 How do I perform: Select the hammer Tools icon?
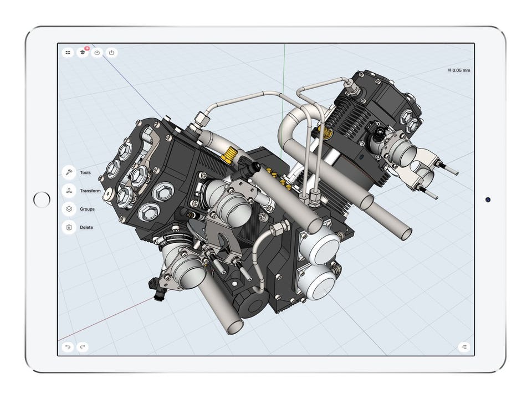click(69, 172)
